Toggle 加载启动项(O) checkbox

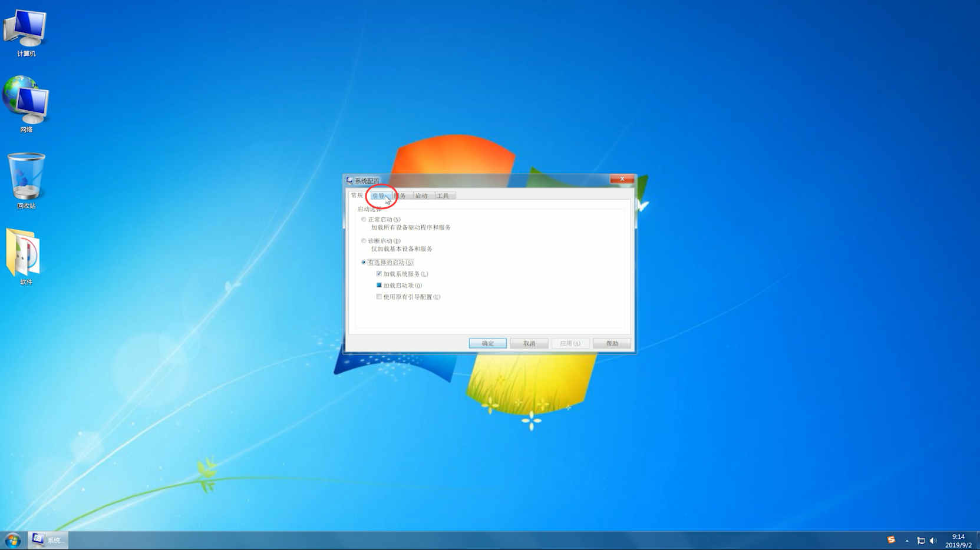pos(379,285)
